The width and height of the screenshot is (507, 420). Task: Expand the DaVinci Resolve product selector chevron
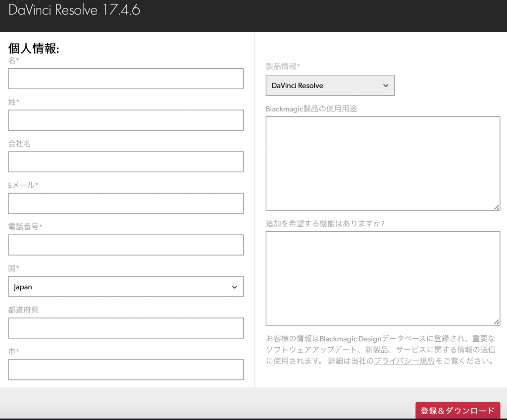tap(386, 85)
